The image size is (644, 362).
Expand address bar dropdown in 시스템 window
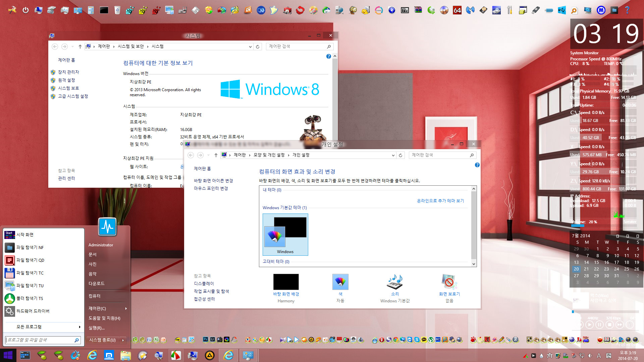coord(250,47)
